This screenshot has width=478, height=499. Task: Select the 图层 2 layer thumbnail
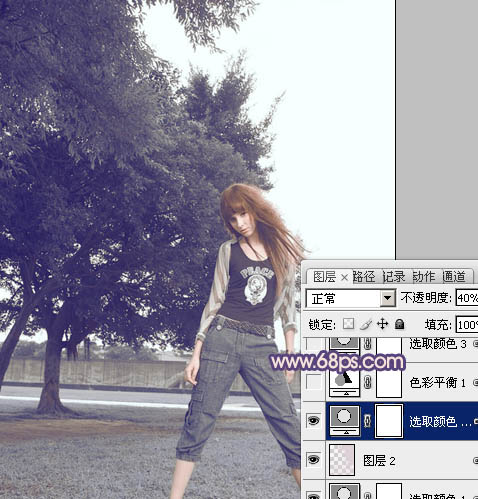[342, 460]
